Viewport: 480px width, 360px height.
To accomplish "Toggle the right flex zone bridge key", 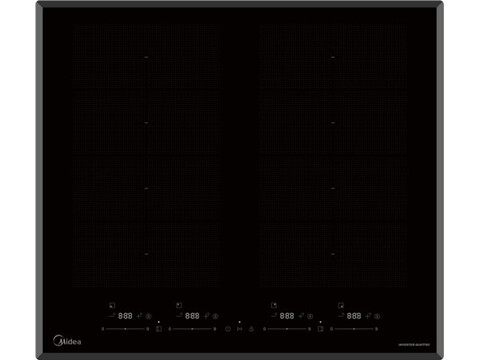I will pos(320,329).
